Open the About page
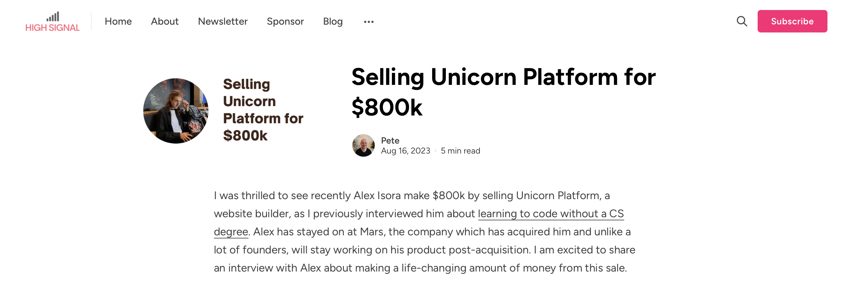 [164, 21]
